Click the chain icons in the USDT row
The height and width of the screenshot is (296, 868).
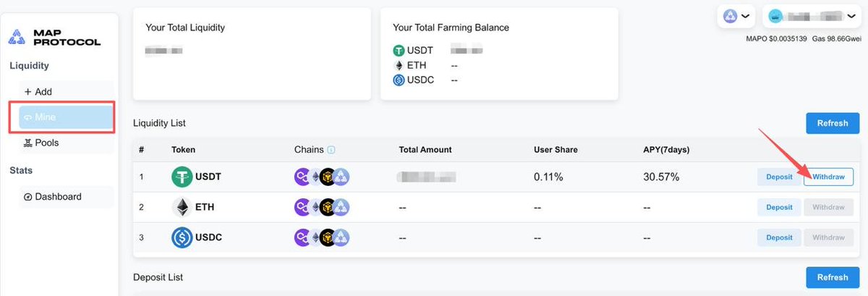322,177
